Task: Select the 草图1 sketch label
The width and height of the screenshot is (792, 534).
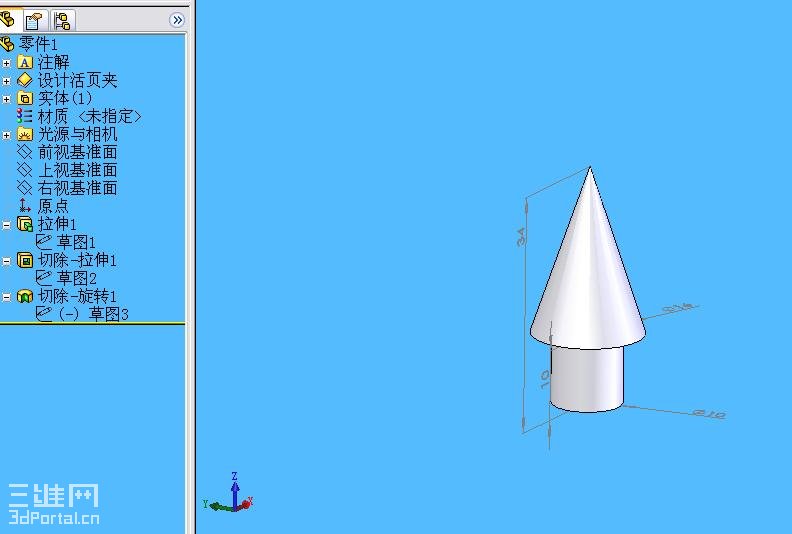Action: click(76, 242)
